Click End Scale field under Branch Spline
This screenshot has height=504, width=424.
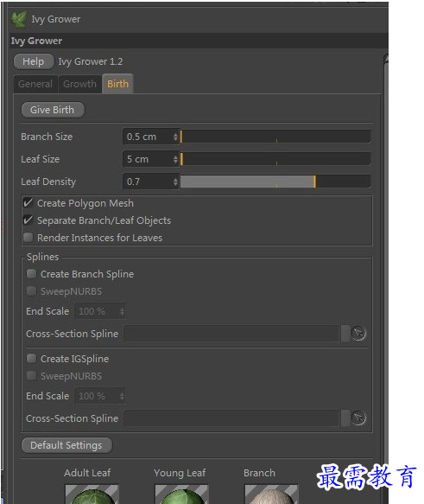[97, 311]
